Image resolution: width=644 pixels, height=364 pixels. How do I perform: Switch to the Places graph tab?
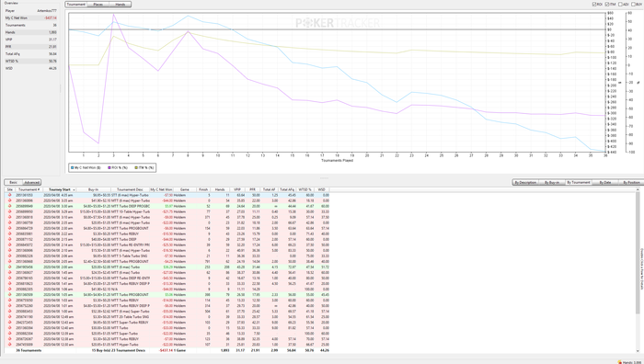(98, 4)
